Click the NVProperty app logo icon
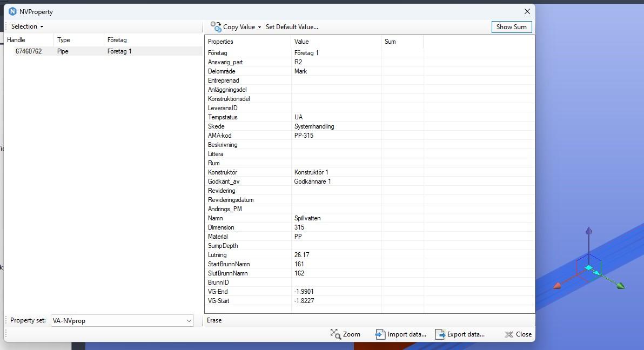 (12, 11)
